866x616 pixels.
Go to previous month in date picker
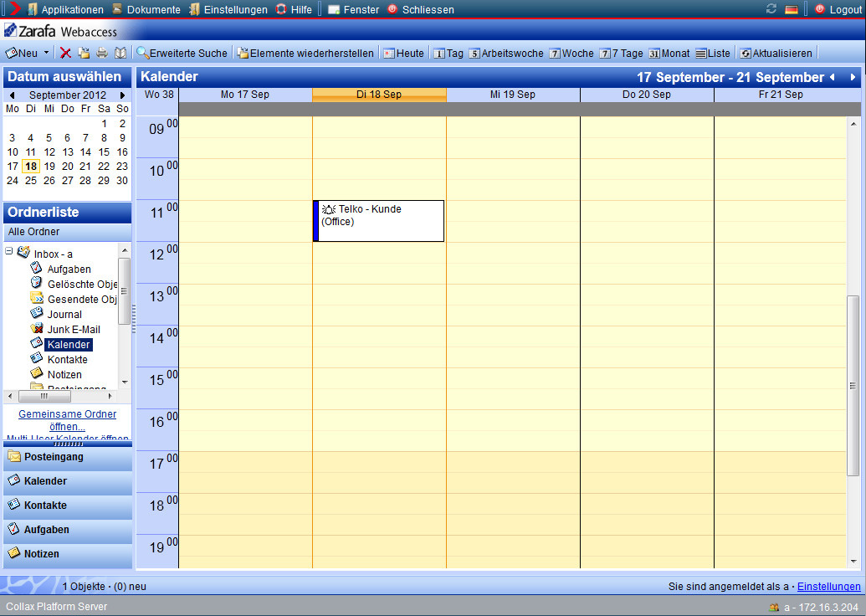click(13, 95)
